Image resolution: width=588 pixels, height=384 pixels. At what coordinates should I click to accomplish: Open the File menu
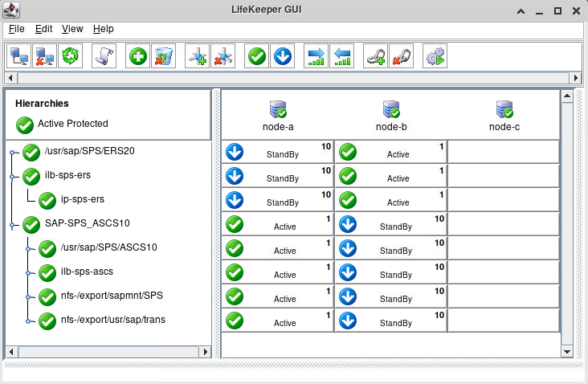coord(17,29)
